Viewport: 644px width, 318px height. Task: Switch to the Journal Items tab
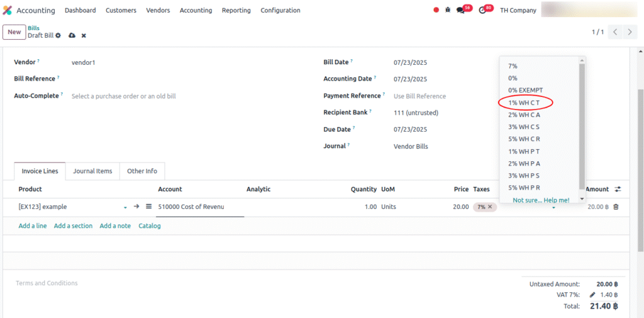click(x=92, y=171)
